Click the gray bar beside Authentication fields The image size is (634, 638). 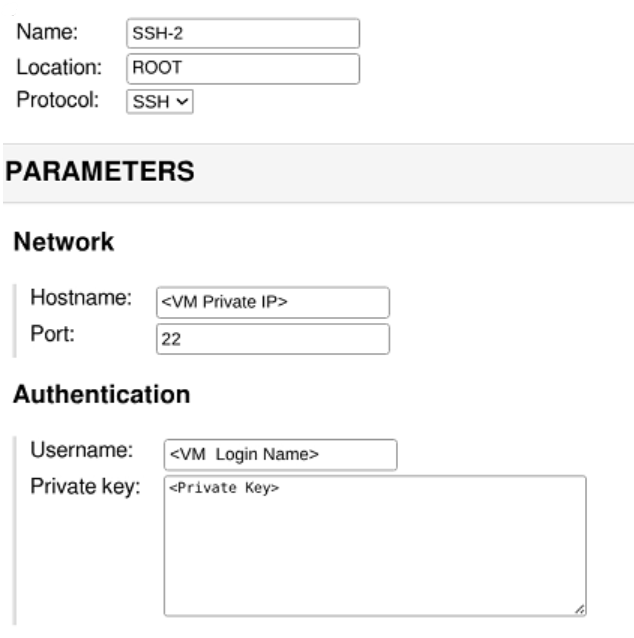[x=15, y=530]
